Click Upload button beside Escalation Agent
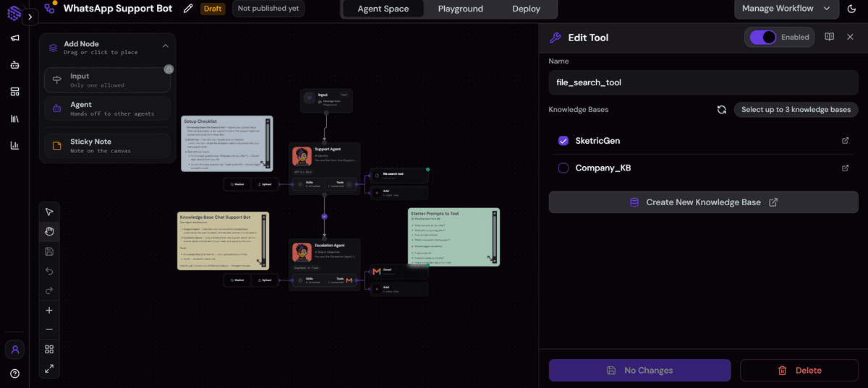868x388 pixels. [265, 280]
